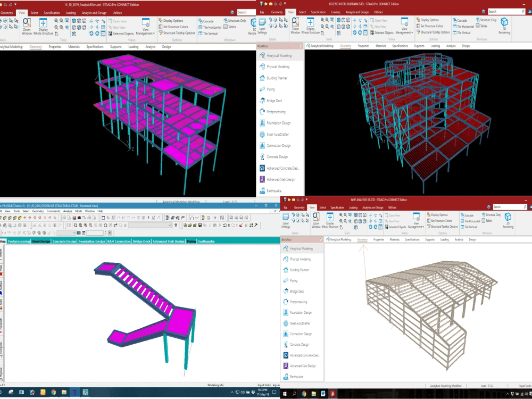Click Tile Vertical in the ASCEND HOTEL window
This screenshot has height=399, width=532.
[461, 33]
